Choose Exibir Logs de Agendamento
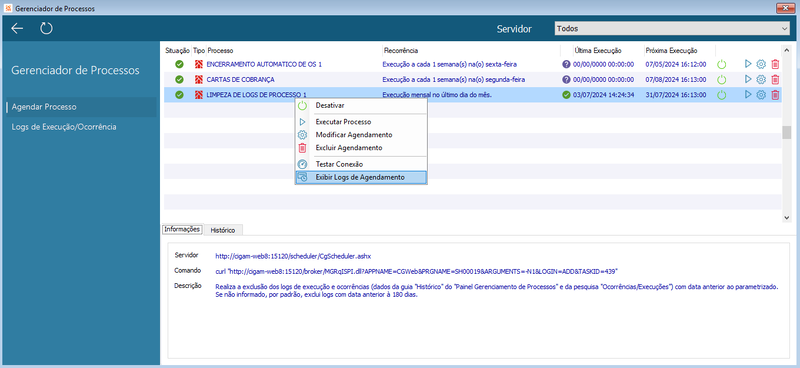The width and height of the screenshot is (800, 368). (361, 177)
